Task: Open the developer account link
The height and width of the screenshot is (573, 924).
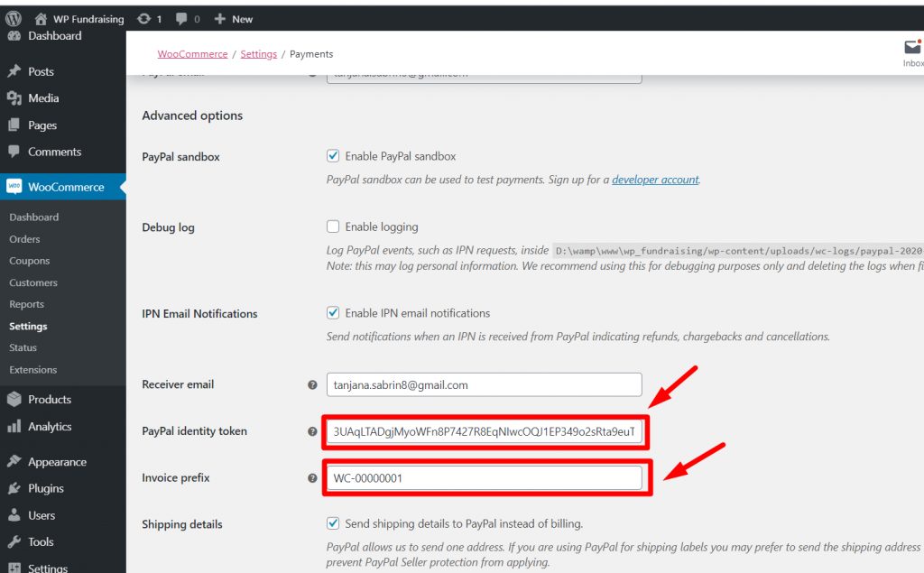Action: [655, 180]
